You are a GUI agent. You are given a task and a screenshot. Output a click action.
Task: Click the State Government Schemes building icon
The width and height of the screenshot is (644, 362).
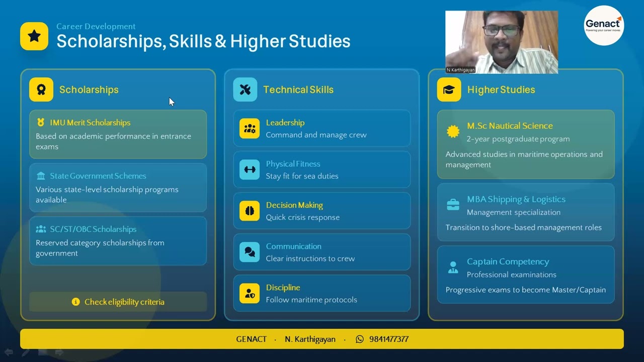coord(41,176)
